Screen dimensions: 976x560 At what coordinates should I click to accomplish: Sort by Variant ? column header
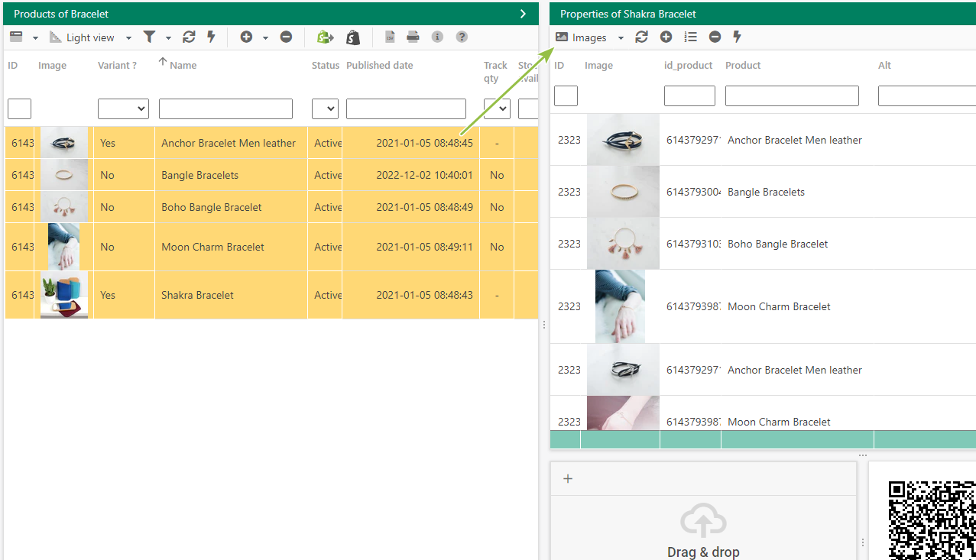pos(117,65)
